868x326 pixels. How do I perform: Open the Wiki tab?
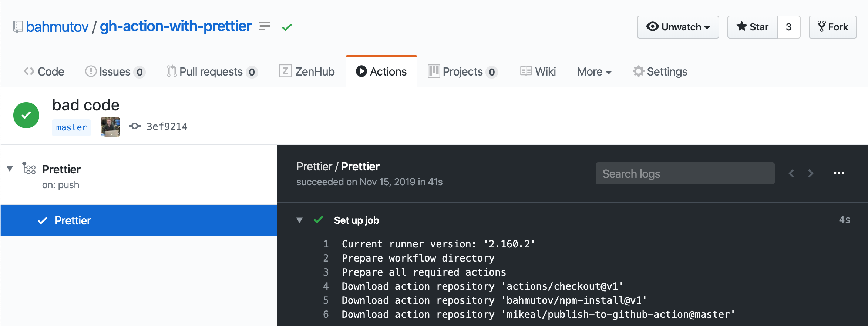pyautogui.click(x=538, y=71)
